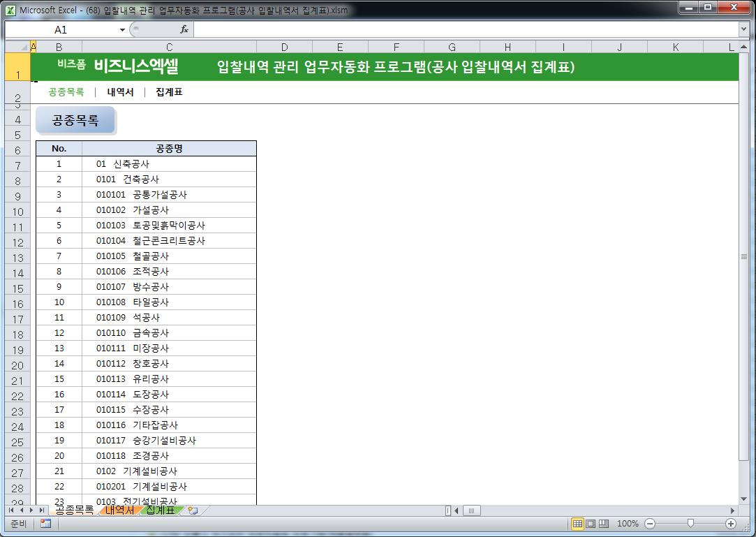This screenshot has height=537, width=756.
Task: Switch to the 공종목록 sheet tab
Action: pos(74,510)
